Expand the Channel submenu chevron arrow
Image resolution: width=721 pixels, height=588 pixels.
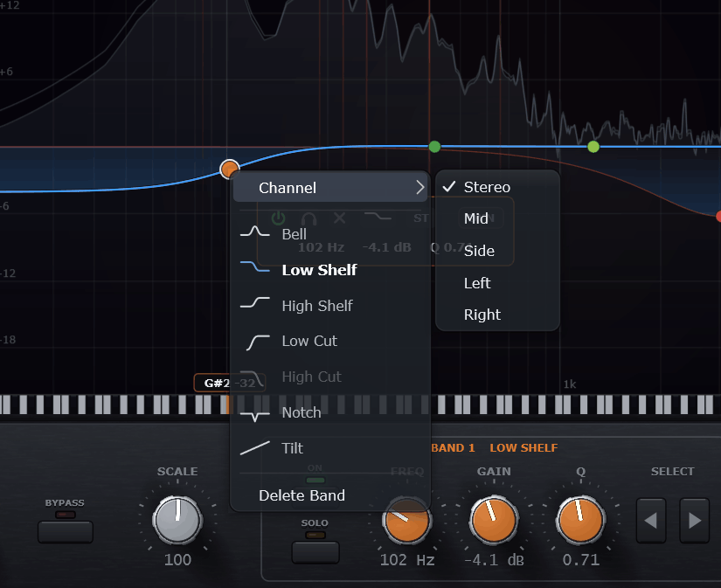[419, 188]
